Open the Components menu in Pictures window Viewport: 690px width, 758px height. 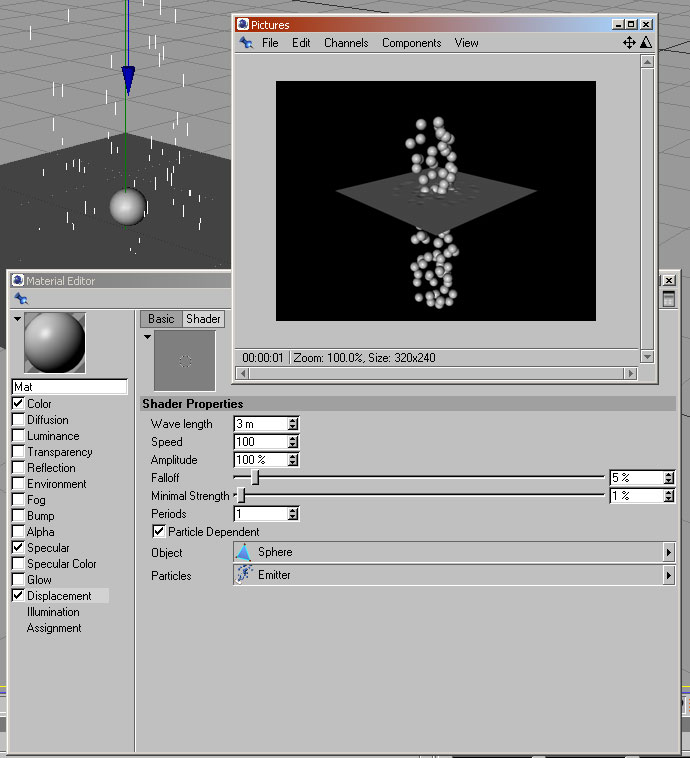(411, 43)
